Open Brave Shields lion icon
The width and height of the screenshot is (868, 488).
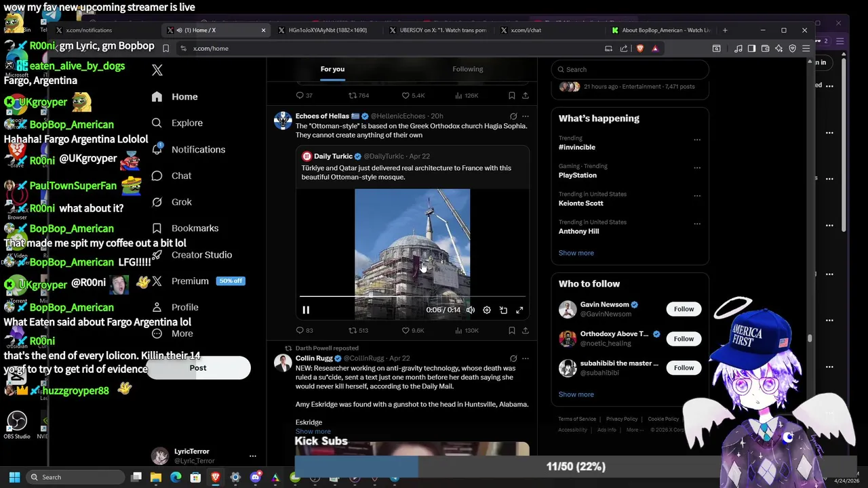(x=639, y=48)
